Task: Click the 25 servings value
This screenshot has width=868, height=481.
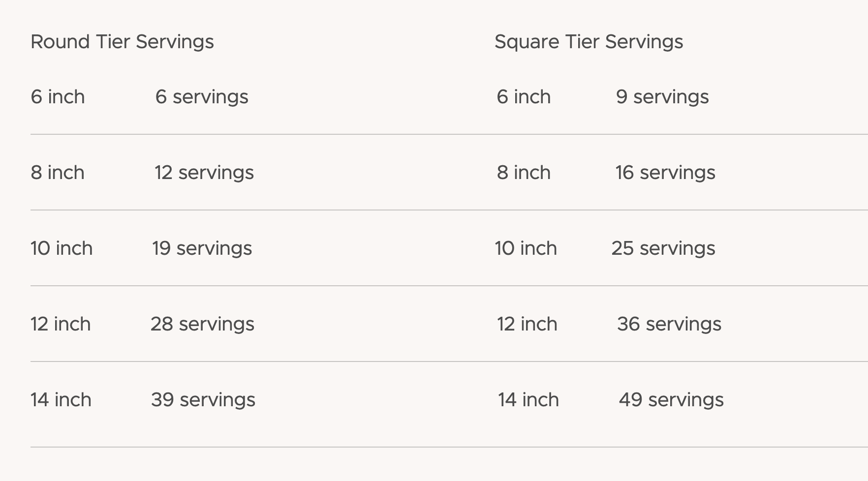Action: click(663, 248)
